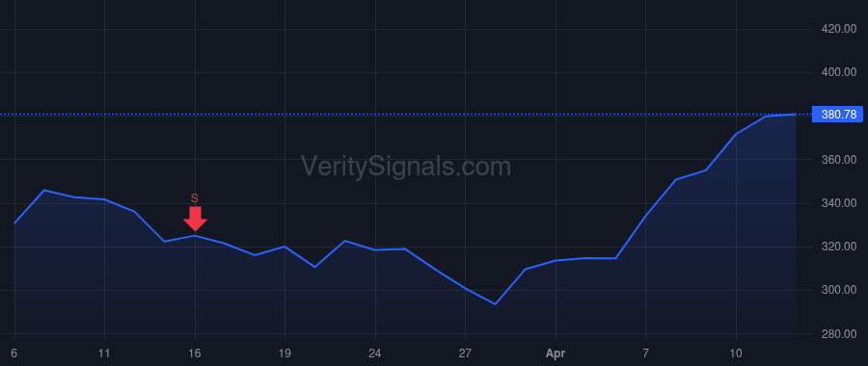Click the 24 date axis label
The image size is (868, 366).
375,353
